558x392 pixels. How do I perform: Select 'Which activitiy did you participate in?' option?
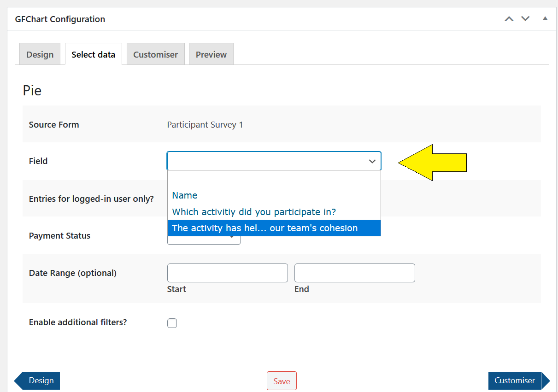254,212
